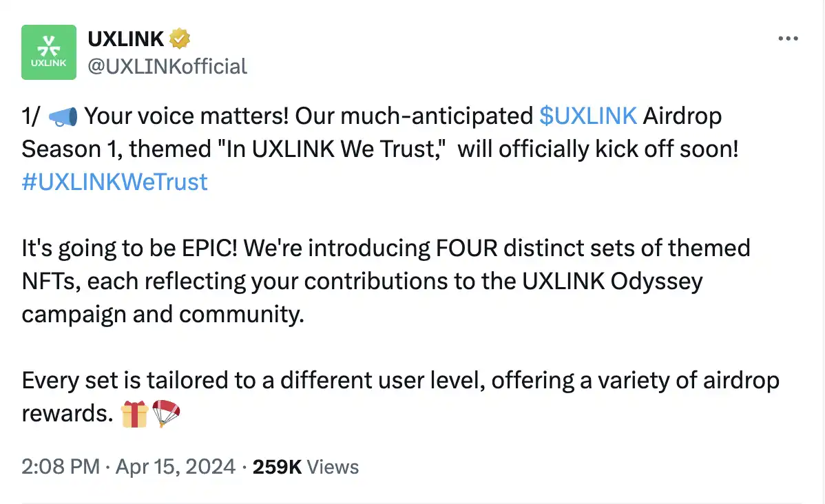Image resolution: width=825 pixels, height=504 pixels.
Task: Open the UXLINK display name profile link
Action: 126,39
